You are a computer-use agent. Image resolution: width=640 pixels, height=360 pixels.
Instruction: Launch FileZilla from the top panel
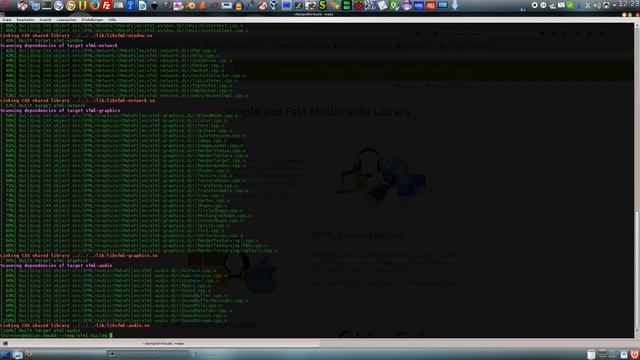(107, 5)
